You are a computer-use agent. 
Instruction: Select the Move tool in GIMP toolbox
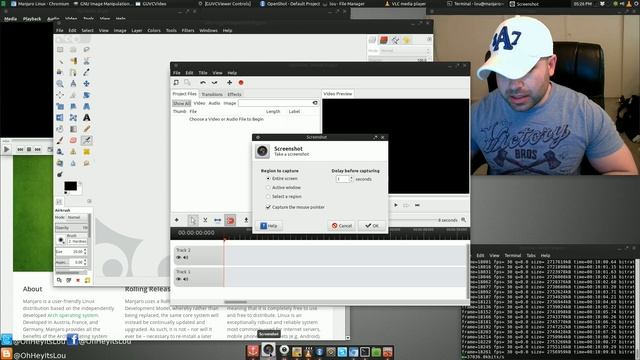tap(86, 84)
